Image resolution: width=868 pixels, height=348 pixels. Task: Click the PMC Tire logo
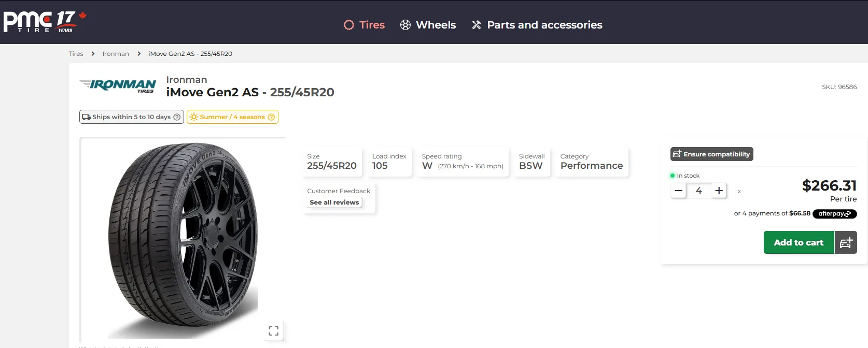[x=44, y=22]
